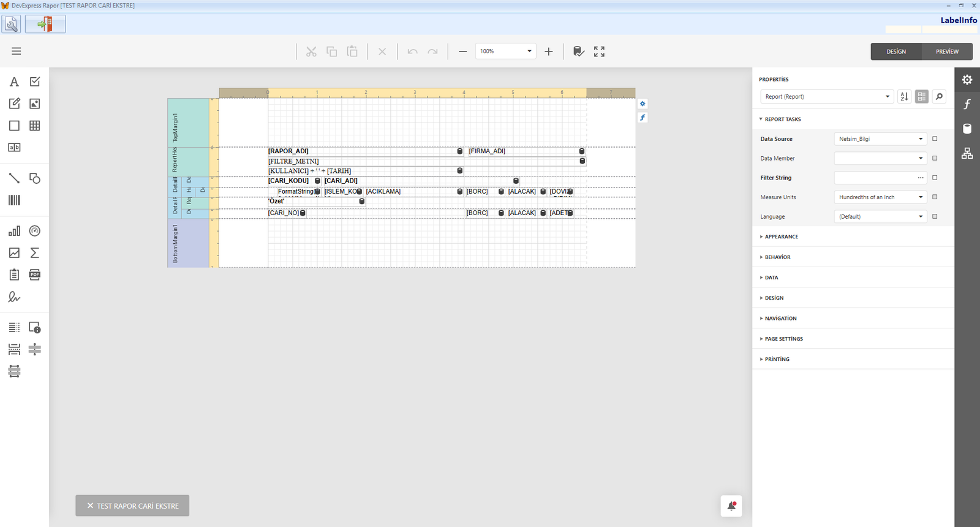Zoom out with the minus button
The image size is (980, 527).
pos(463,51)
